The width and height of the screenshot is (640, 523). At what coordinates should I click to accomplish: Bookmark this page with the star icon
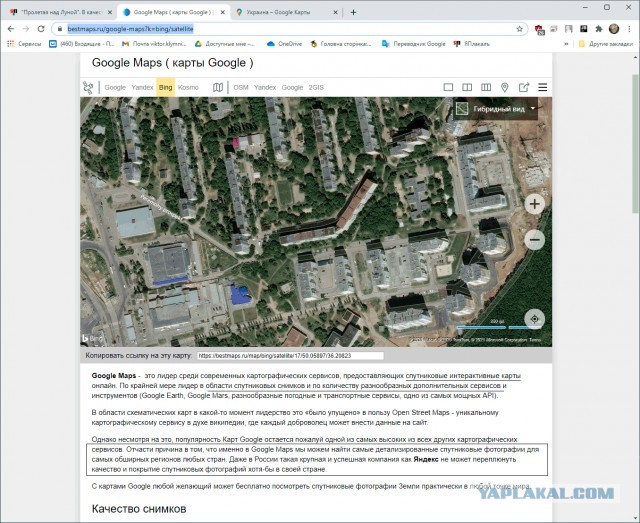(519, 29)
